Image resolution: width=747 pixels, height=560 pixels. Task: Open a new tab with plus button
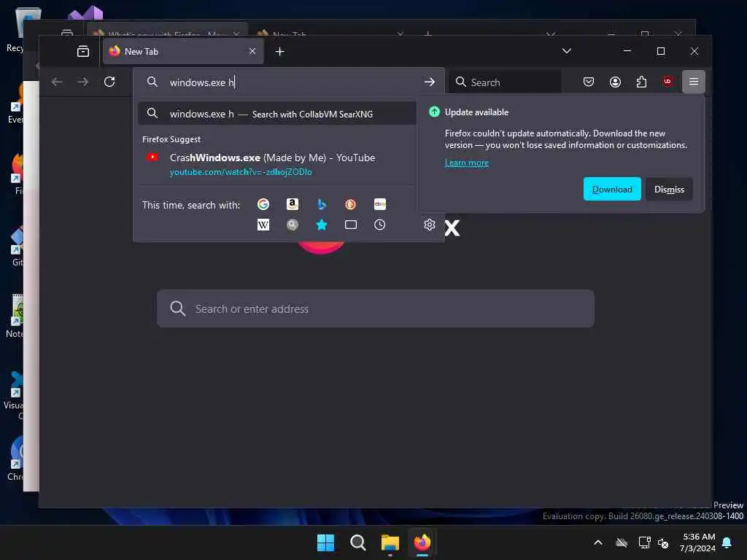(279, 52)
